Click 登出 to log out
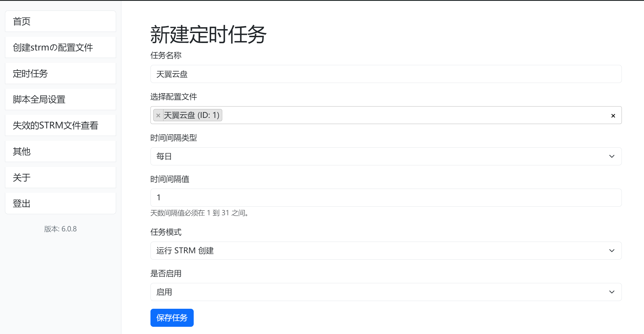 click(x=60, y=203)
